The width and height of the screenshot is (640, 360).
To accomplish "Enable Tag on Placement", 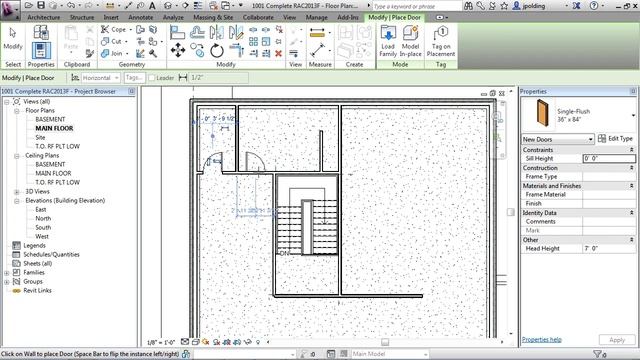I will point(441,41).
